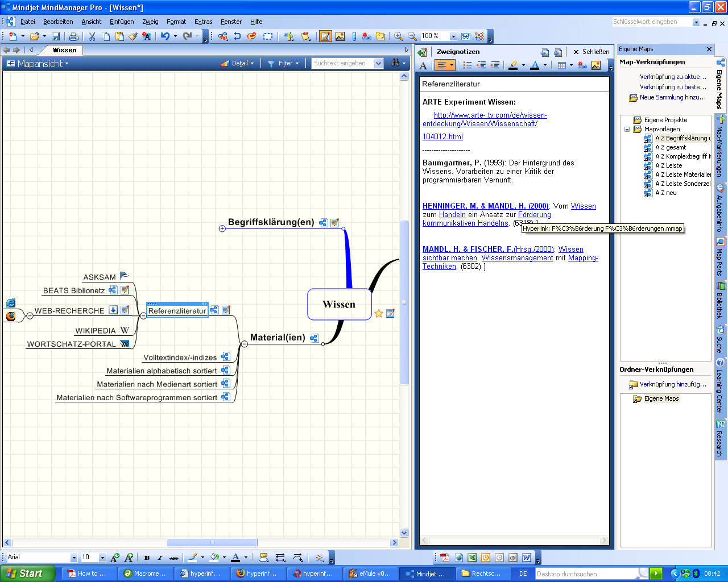The image size is (728, 582).
Task: Expand the Begriffsklärung(en) branch plus sign
Action: click(222, 228)
